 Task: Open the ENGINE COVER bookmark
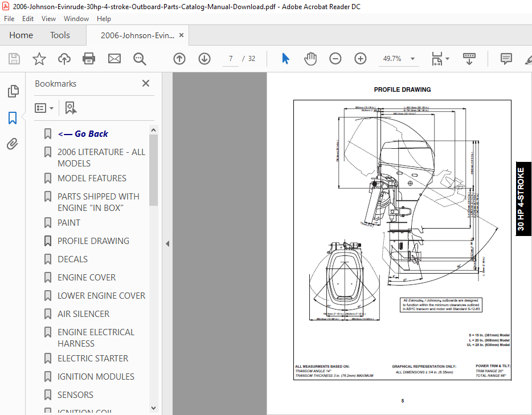coord(87,278)
